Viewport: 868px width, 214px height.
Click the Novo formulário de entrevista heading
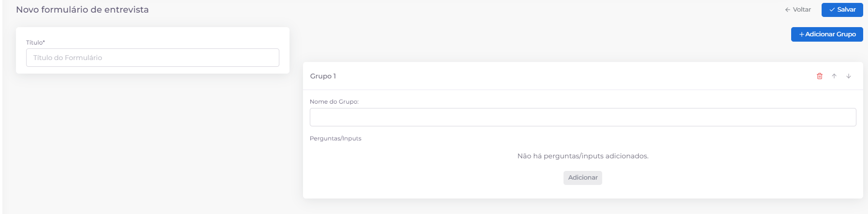pos(82,10)
